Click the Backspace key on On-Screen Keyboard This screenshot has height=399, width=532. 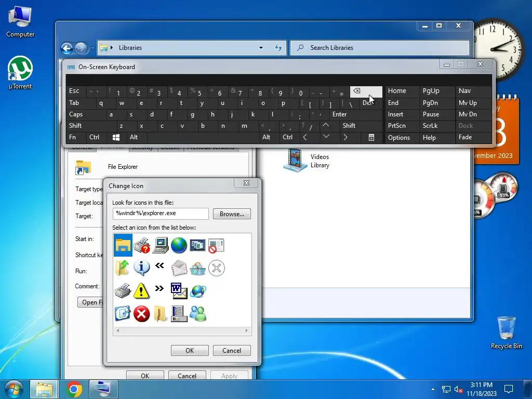pyautogui.click(x=366, y=91)
